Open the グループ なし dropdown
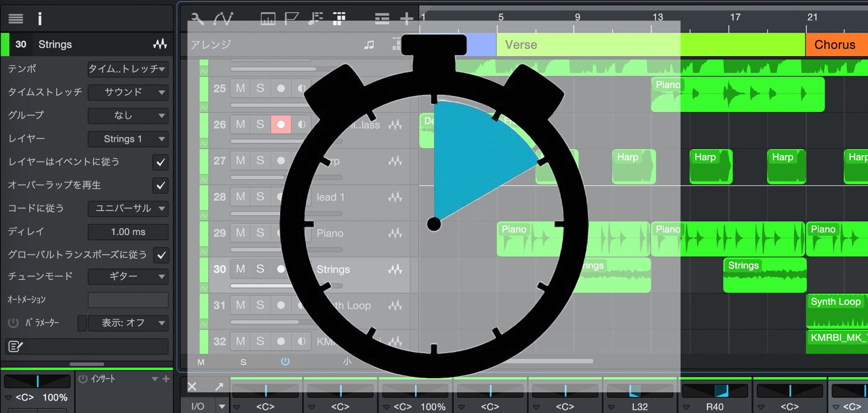The width and height of the screenshot is (868, 413). pos(128,116)
